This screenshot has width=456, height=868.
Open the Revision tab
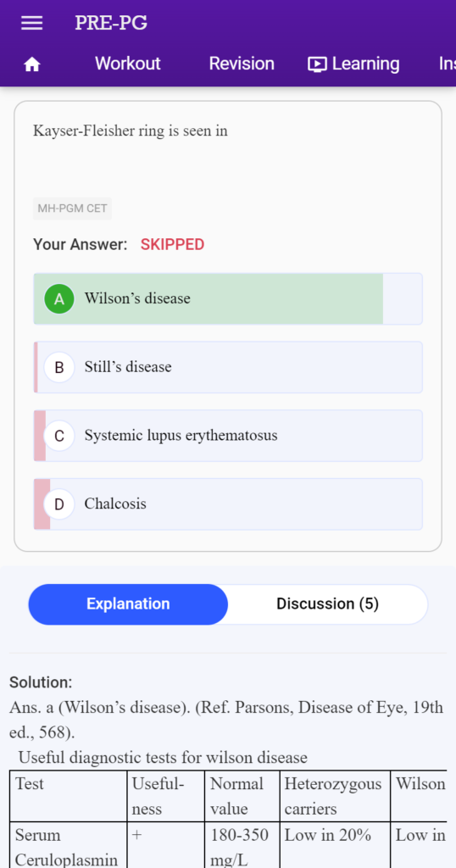(x=242, y=64)
